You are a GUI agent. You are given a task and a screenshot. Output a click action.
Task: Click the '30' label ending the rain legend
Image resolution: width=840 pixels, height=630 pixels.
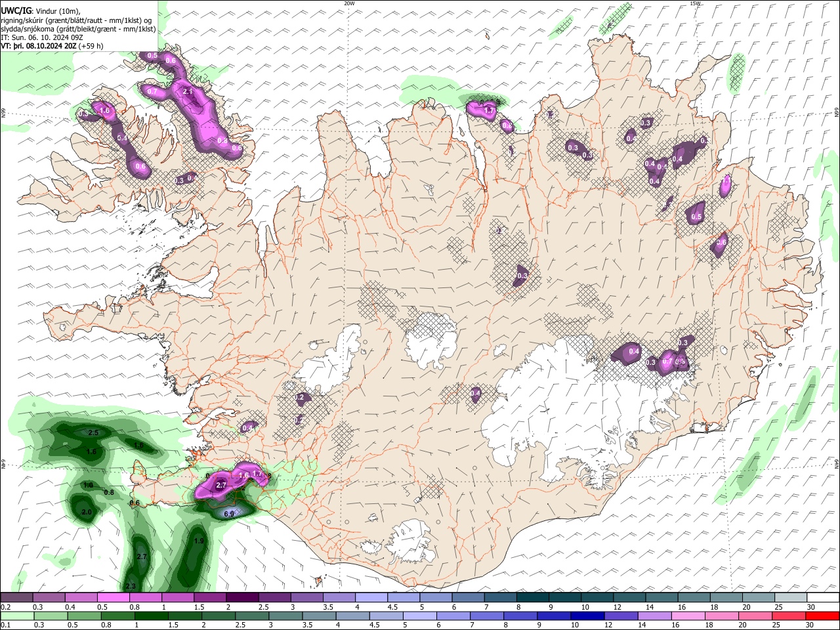coord(810,625)
